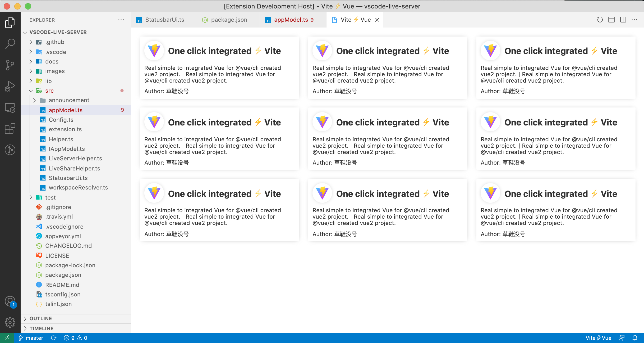The image size is (644, 343).
Task: Expand the OUTLINE section
Action: [x=41, y=318]
